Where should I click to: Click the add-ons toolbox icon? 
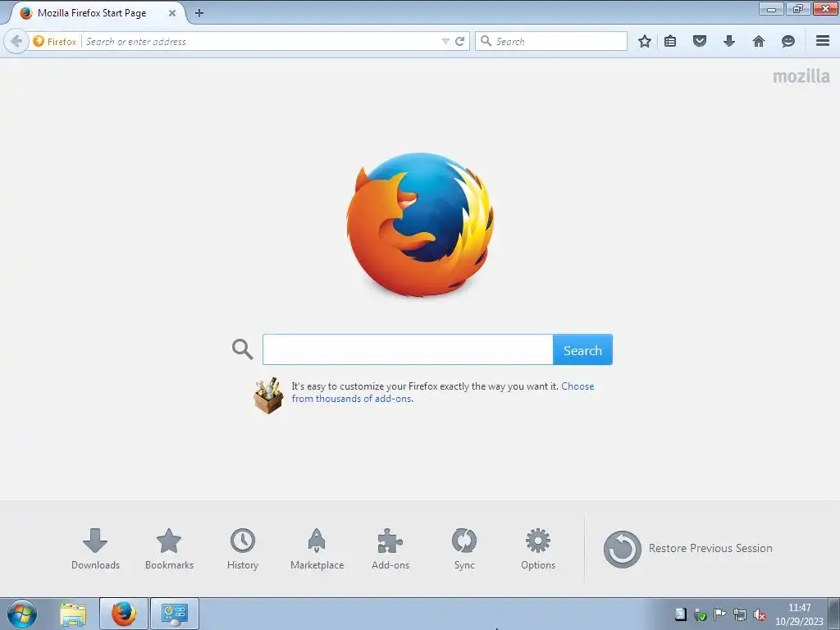268,395
